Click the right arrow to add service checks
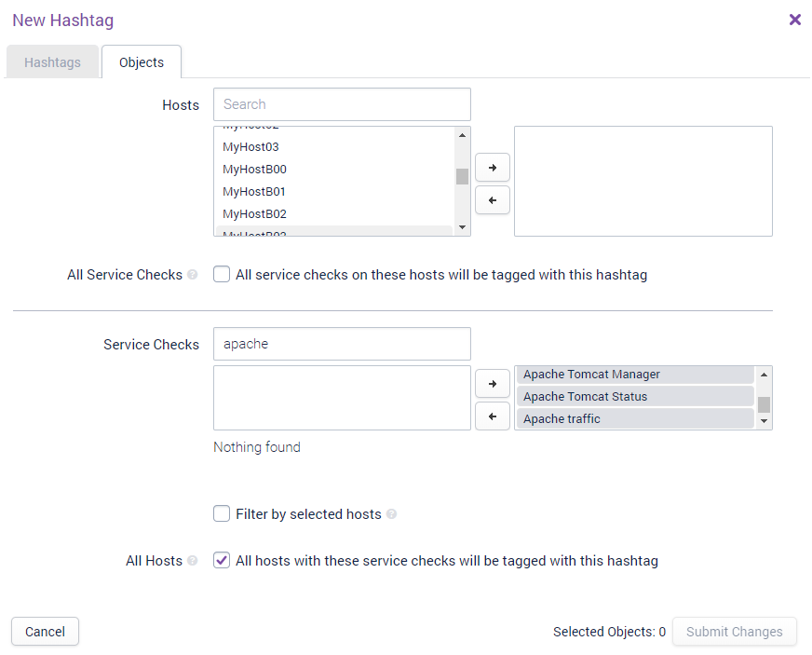 coord(493,384)
